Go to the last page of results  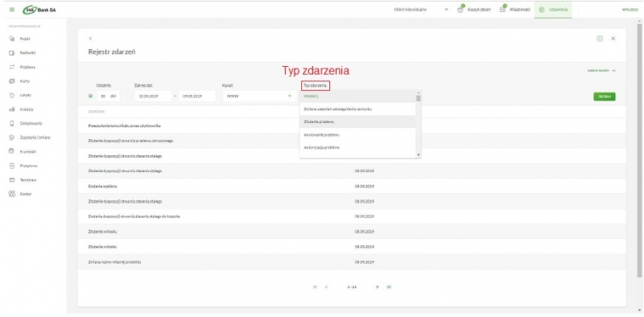[x=388, y=287]
